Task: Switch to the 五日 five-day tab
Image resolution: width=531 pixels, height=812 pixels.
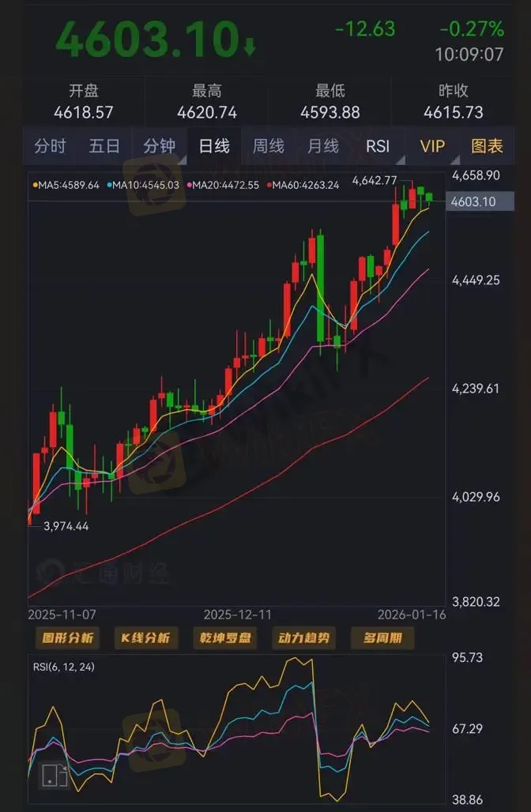Action: tap(104, 147)
